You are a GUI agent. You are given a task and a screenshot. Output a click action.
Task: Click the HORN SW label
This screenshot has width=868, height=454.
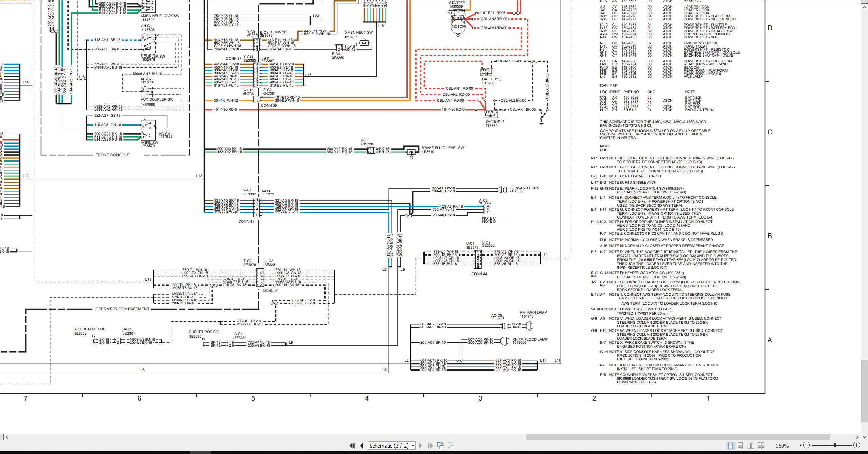click(149, 143)
